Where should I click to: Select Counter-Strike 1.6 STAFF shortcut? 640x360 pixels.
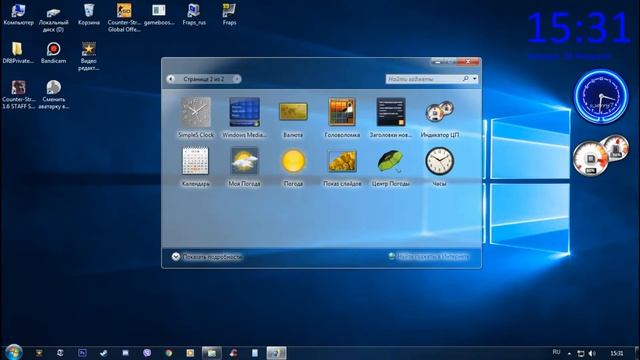(18, 95)
